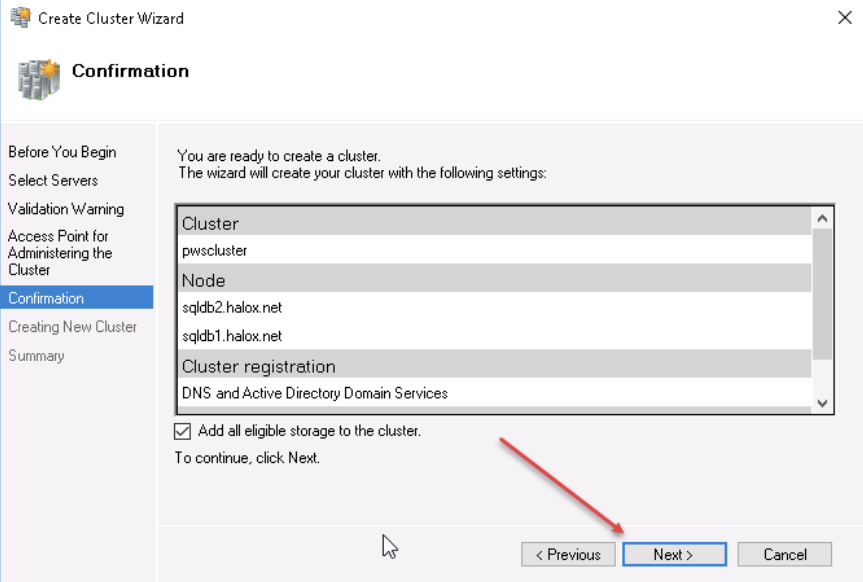This screenshot has width=863, height=582.
Task: Click the Cluster section header
Action: [x=495, y=222]
